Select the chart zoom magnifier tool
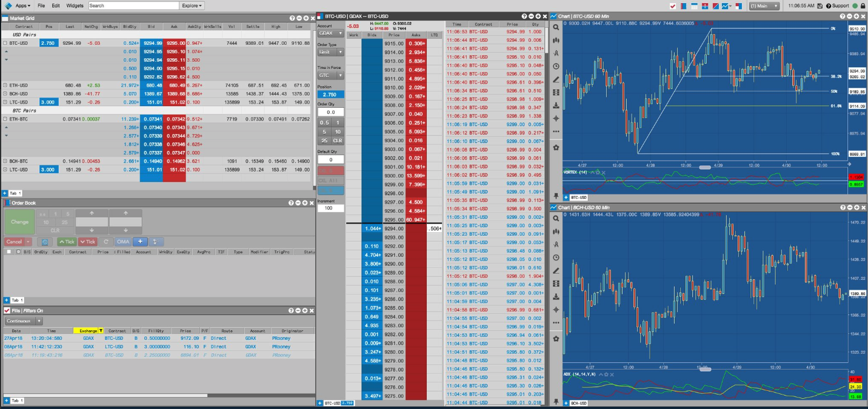This screenshot has width=868, height=409. click(555, 27)
